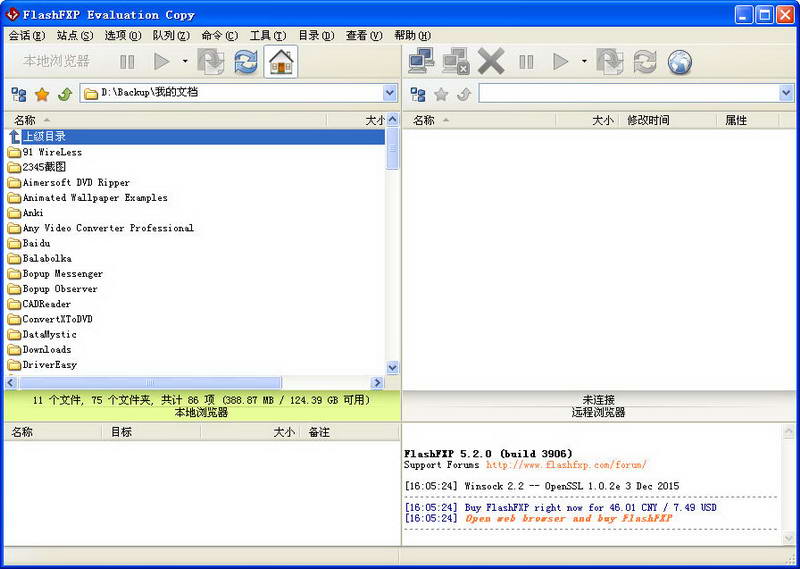Select the Downloads folder
The width and height of the screenshot is (800, 569).
click(x=46, y=350)
